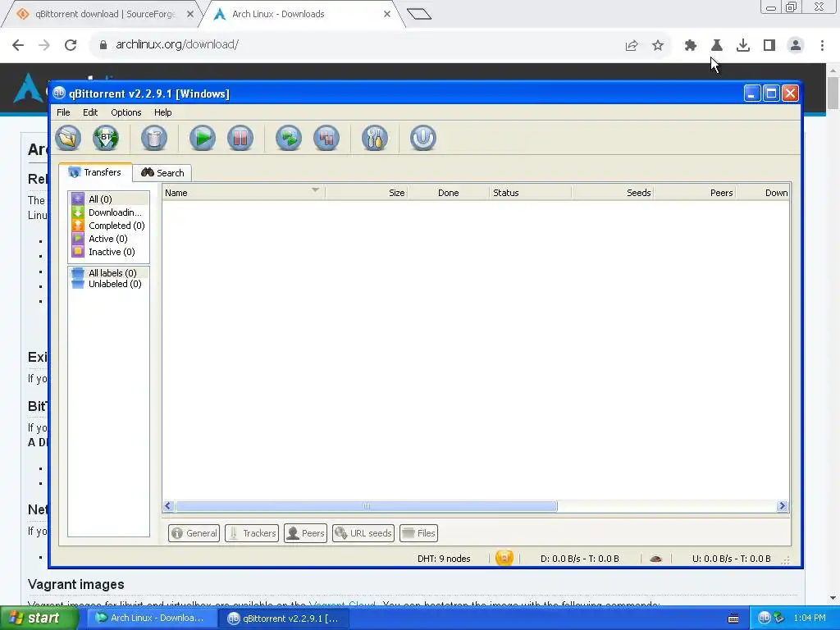This screenshot has height=630, width=840.
Task: Start selected torrent green play icon
Action: (x=203, y=138)
